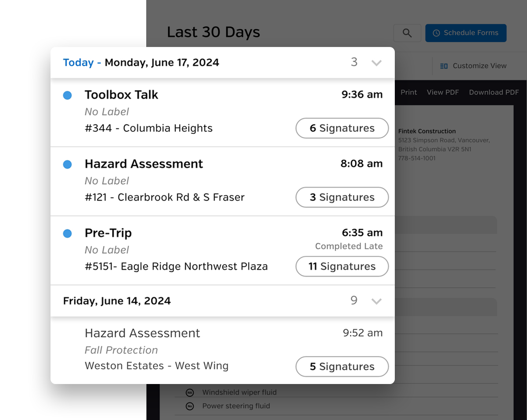Click the NA icon beside Windshield wiper fluid

[x=190, y=392]
